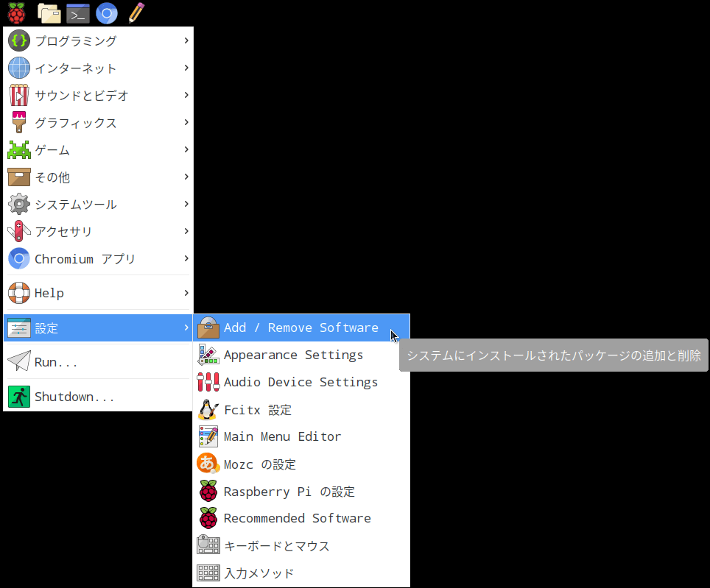This screenshot has height=588, width=710.
Task: Select the インターネット menu category
Action: (x=98, y=68)
